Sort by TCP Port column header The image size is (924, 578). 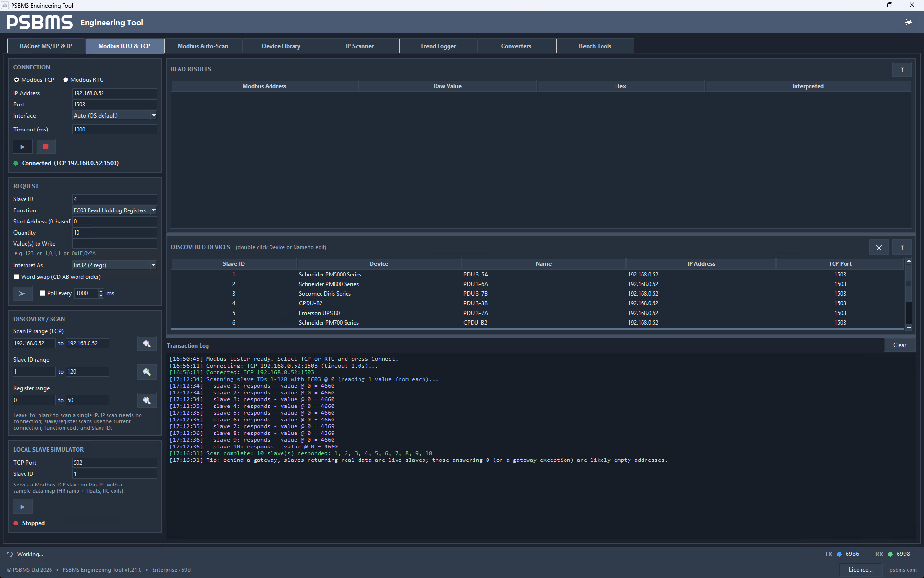coord(840,264)
